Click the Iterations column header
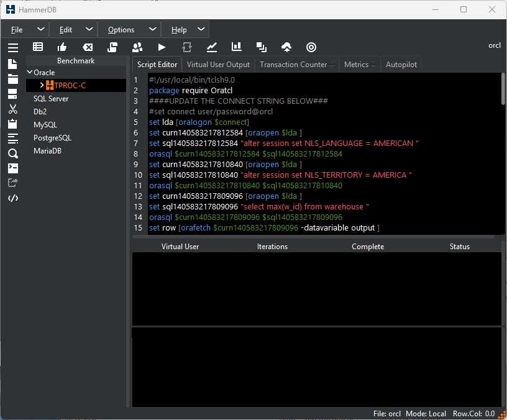Image resolution: width=507 pixels, height=420 pixels. click(x=272, y=247)
